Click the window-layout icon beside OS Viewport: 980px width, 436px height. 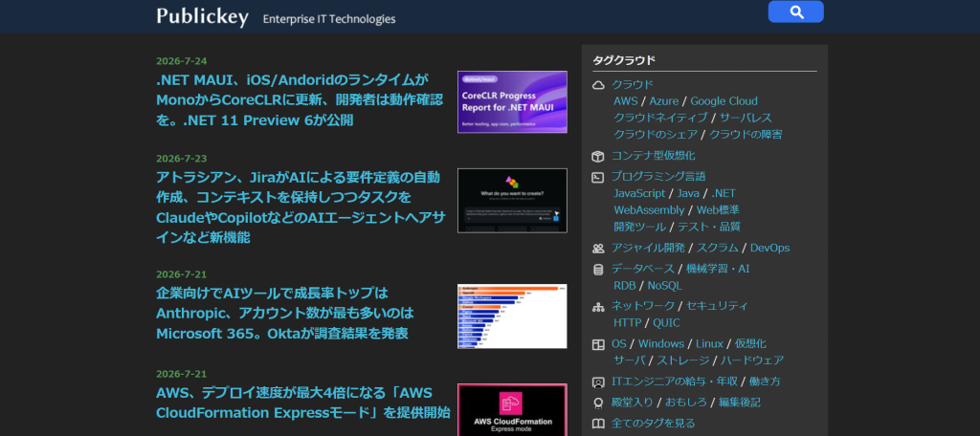(x=598, y=344)
